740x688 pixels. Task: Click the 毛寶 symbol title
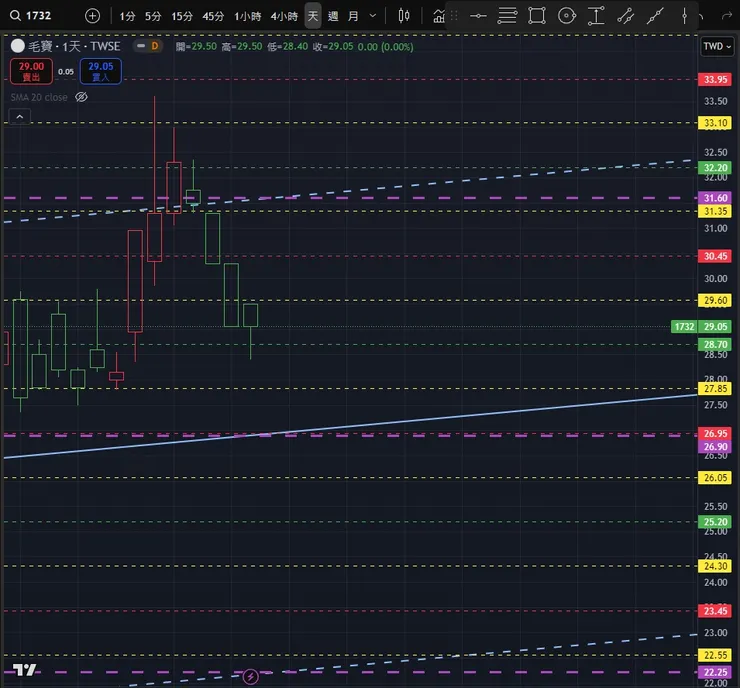click(x=40, y=46)
